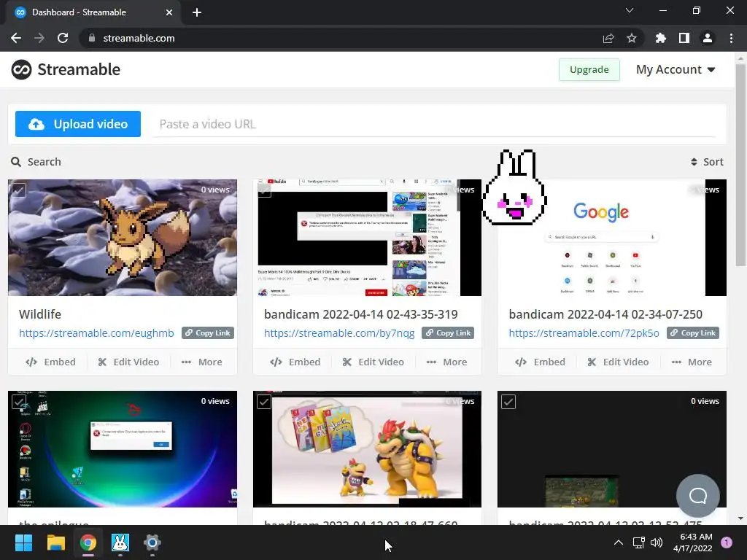Edit Video for bandicam 02-43-35-319
Screen dimensions: 747x560
pos(373,362)
